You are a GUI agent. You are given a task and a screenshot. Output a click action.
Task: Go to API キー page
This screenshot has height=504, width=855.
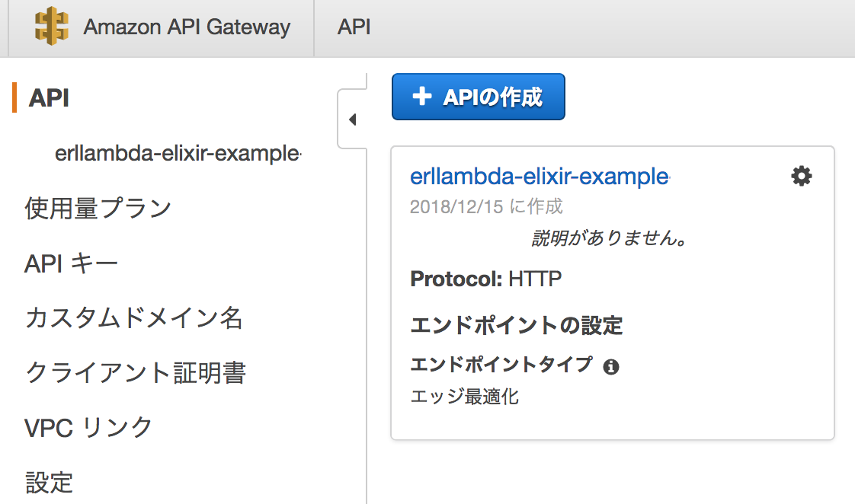click(72, 264)
